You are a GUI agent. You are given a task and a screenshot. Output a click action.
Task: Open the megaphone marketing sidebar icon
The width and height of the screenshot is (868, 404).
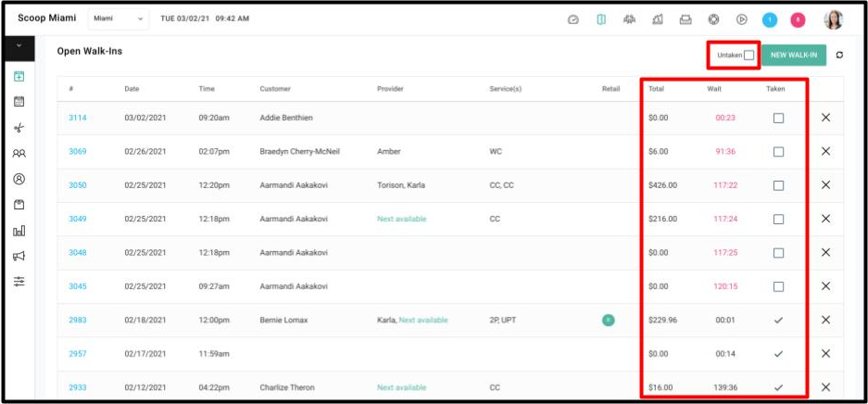click(x=19, y=256)
